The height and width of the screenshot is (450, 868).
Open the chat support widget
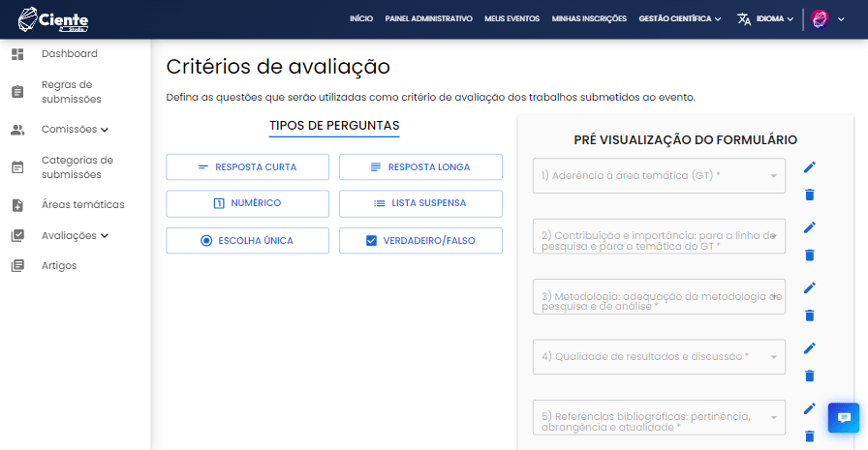(844, 417)
